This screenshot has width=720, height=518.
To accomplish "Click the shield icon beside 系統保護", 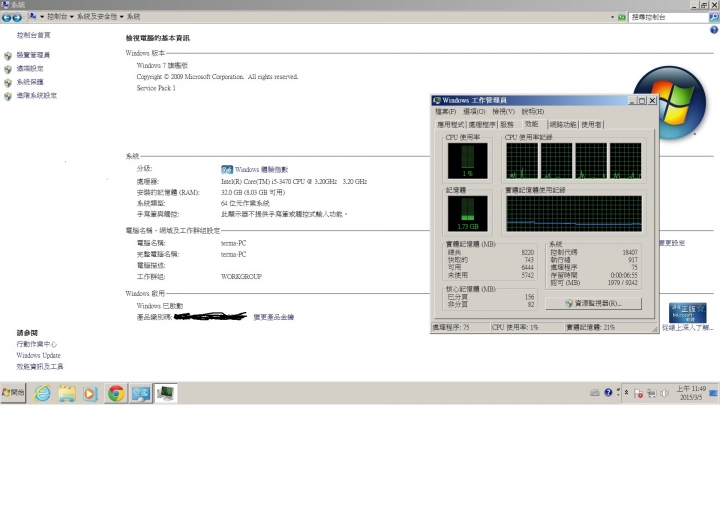I will pos(8,83).
